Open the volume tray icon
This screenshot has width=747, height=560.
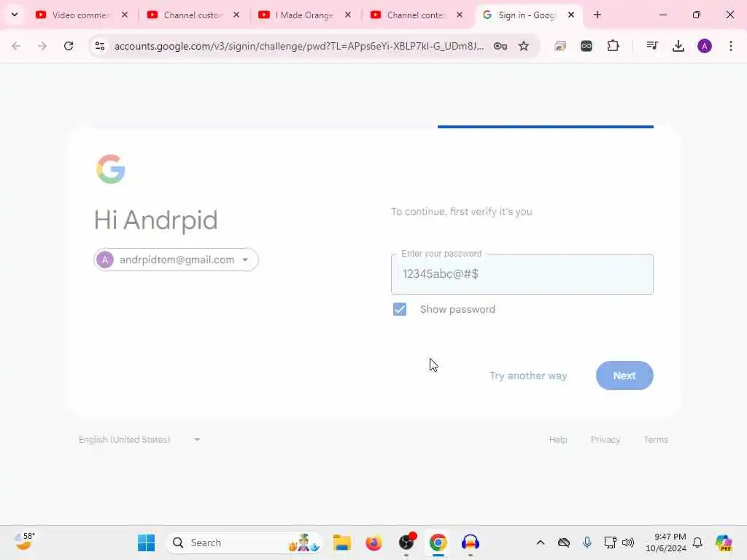tap(628, 542)
